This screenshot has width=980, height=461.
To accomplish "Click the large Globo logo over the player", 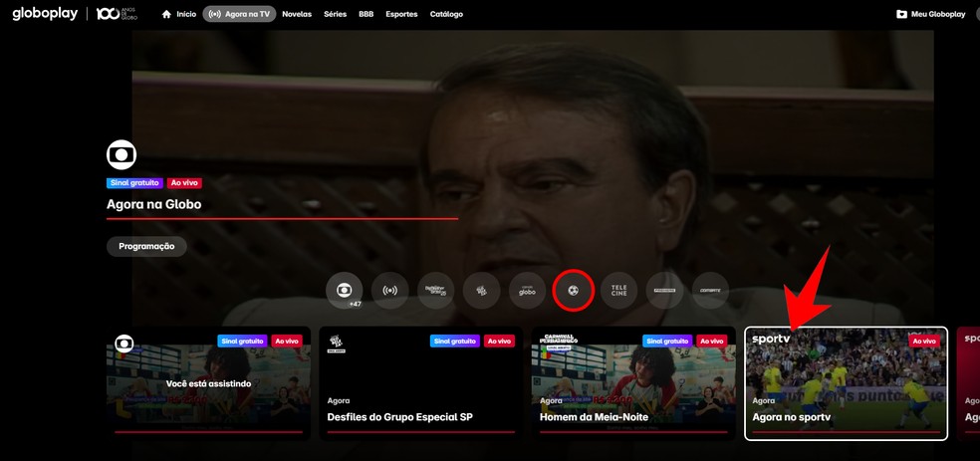I will [122, 155].
